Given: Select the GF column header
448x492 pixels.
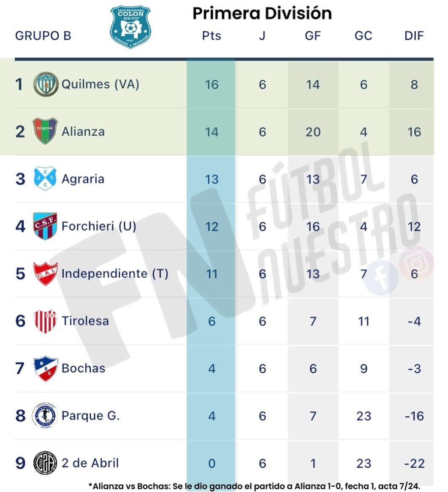Looking at the screenshot, I should pos(312,36).
